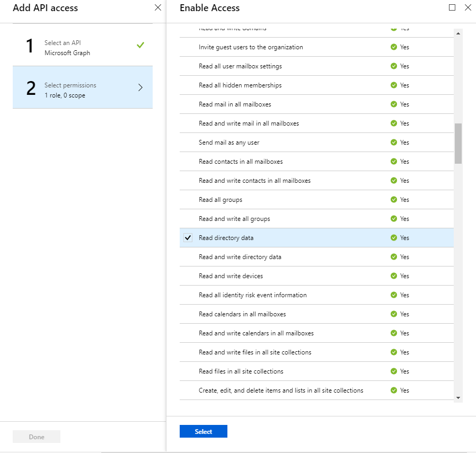Click the Done button
Viewport: 476px width, 453px height.
point(37,437)
